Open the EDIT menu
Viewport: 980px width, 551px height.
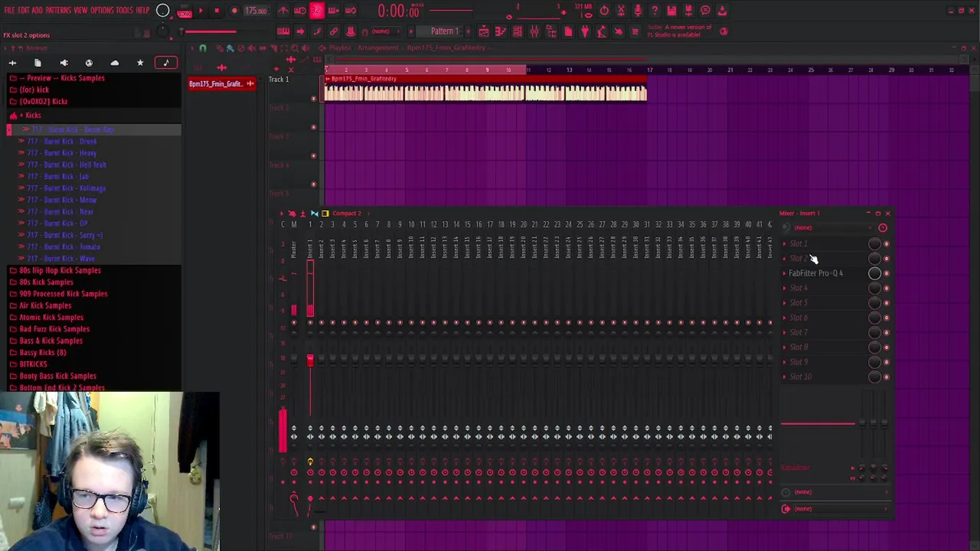(23, 10)
